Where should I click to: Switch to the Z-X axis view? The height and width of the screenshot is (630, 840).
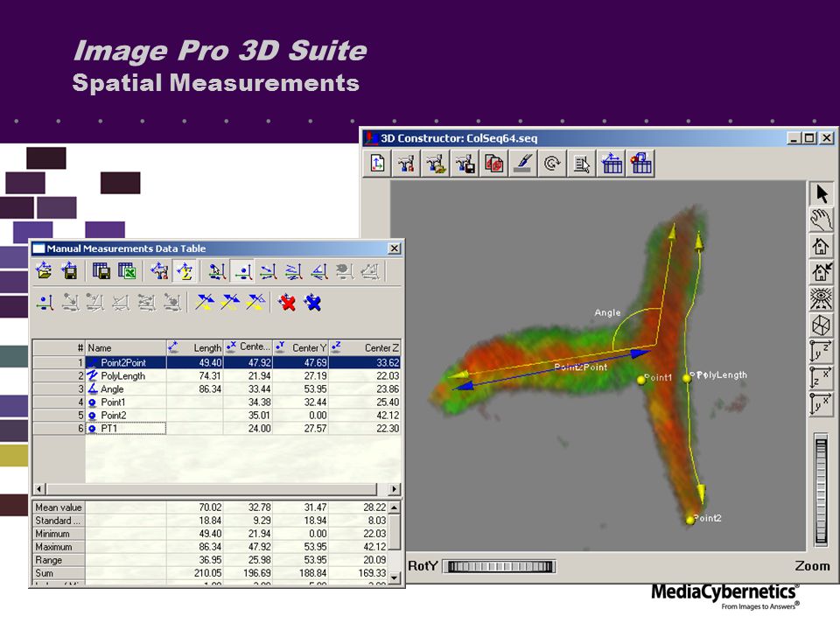821,377
